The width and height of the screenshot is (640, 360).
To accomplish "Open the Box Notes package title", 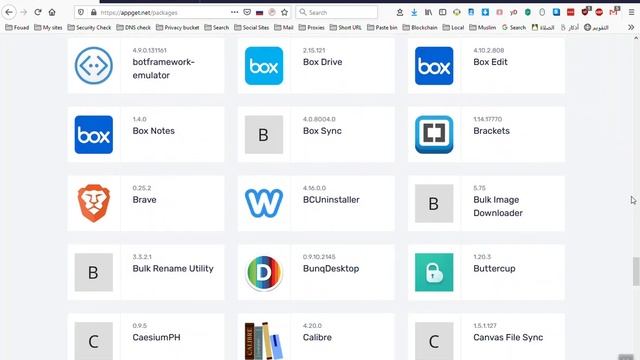I will (x=153, y=131).
